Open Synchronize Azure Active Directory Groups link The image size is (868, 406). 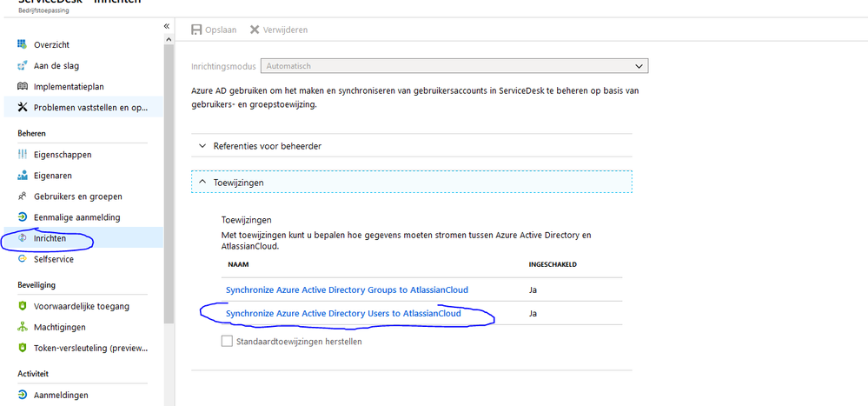coord(347,290)
